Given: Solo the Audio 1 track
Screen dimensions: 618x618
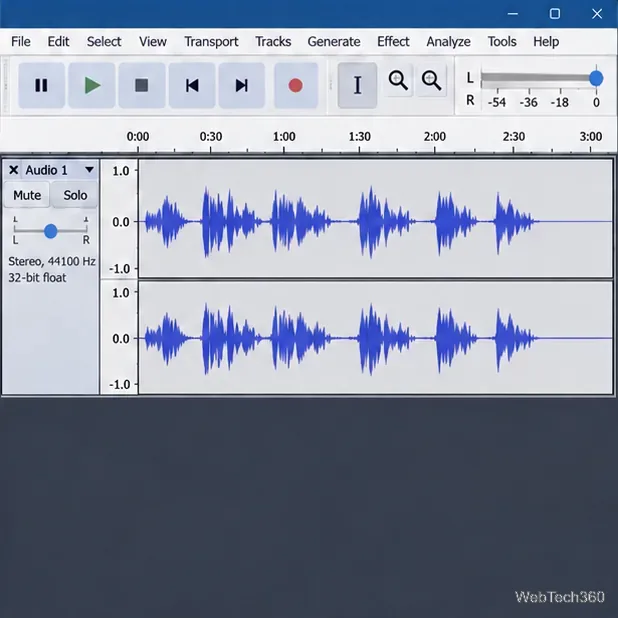Looking at the screenshot, I should [75, 195].
